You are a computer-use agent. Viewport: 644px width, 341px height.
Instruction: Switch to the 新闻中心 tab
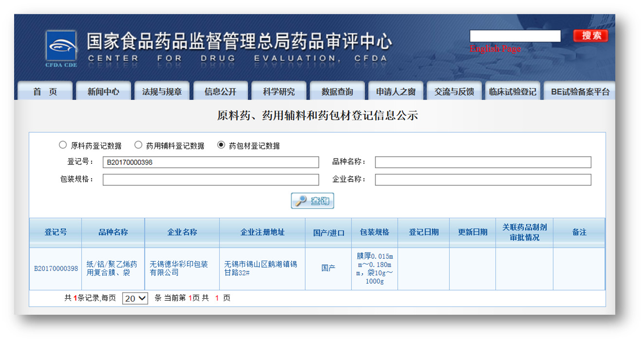pyautogui.click(x=103, y=91)
